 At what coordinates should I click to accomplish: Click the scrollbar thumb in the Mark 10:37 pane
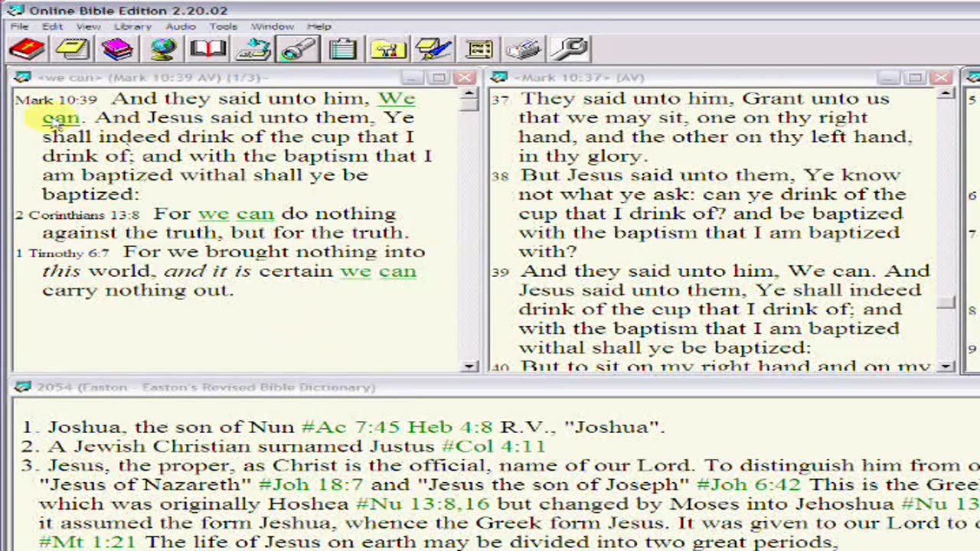[946, 303]
